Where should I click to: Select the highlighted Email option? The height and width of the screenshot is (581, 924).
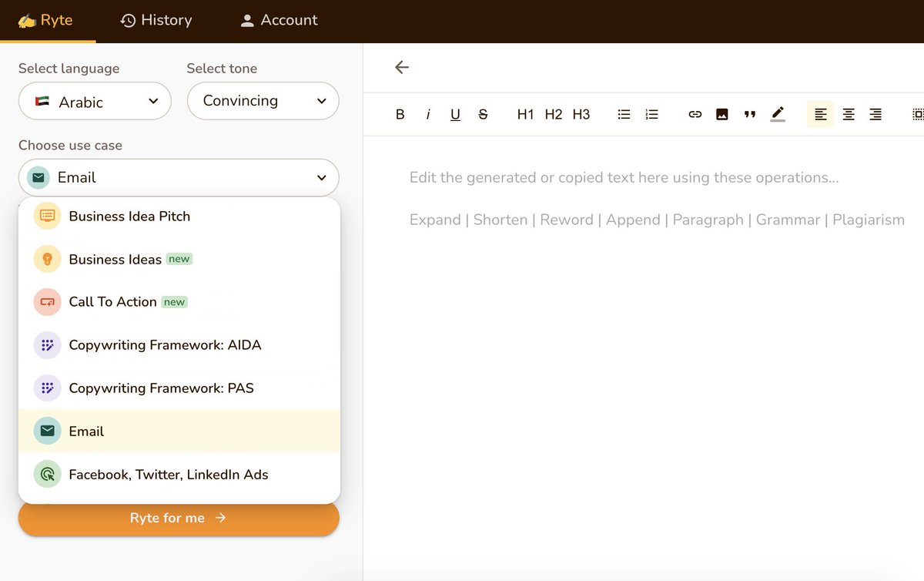coord(179,431)
